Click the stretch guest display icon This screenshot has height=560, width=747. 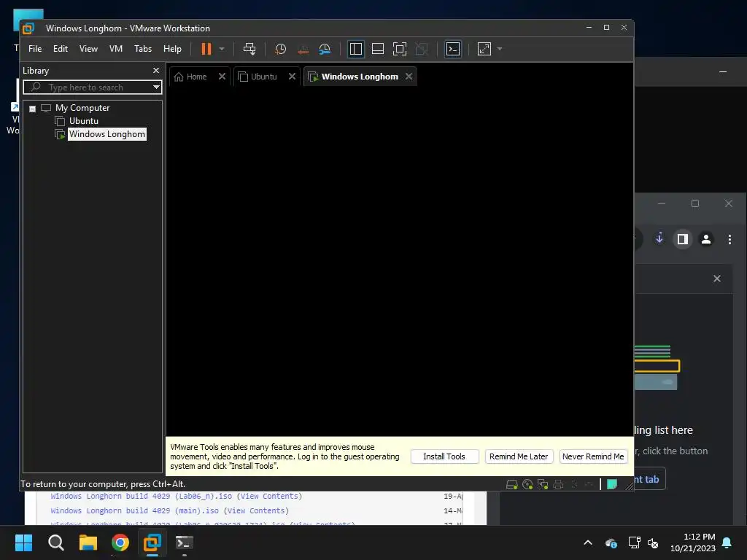click(x=484, y=49)
